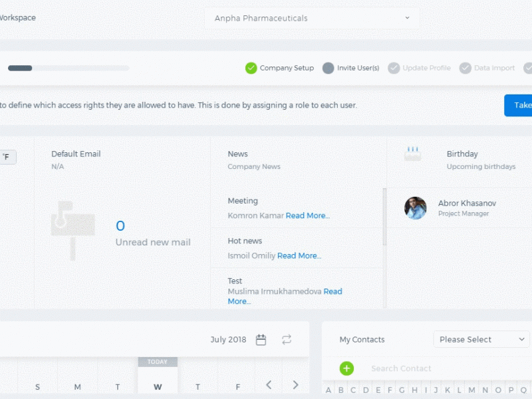The image size is (532, 399).
Task: Click the mailbox illustration icon
Action: (x=73, y=230)
